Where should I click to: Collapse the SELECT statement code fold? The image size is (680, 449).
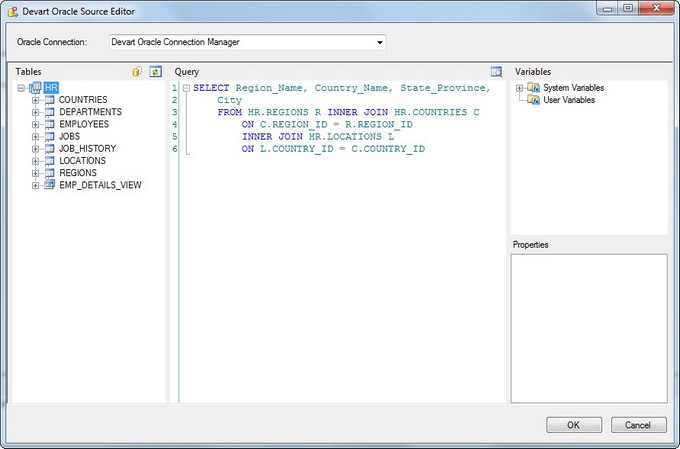185,88
